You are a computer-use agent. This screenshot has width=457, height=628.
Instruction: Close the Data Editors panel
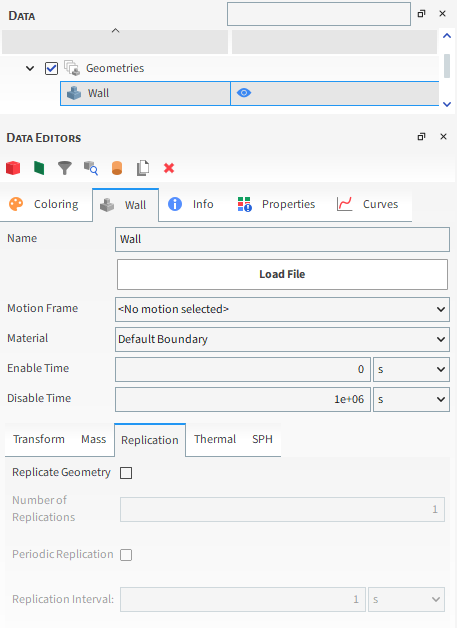[x=443, y=137]
